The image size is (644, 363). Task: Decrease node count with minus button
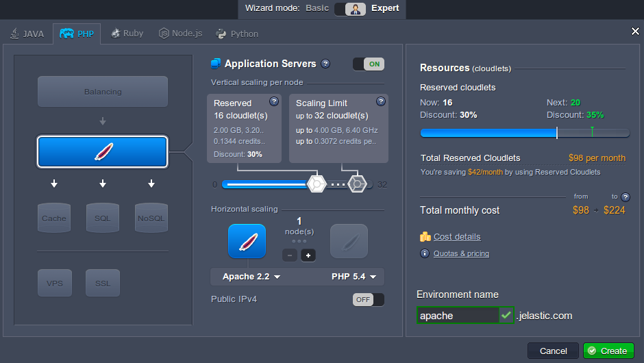[290, 255]
